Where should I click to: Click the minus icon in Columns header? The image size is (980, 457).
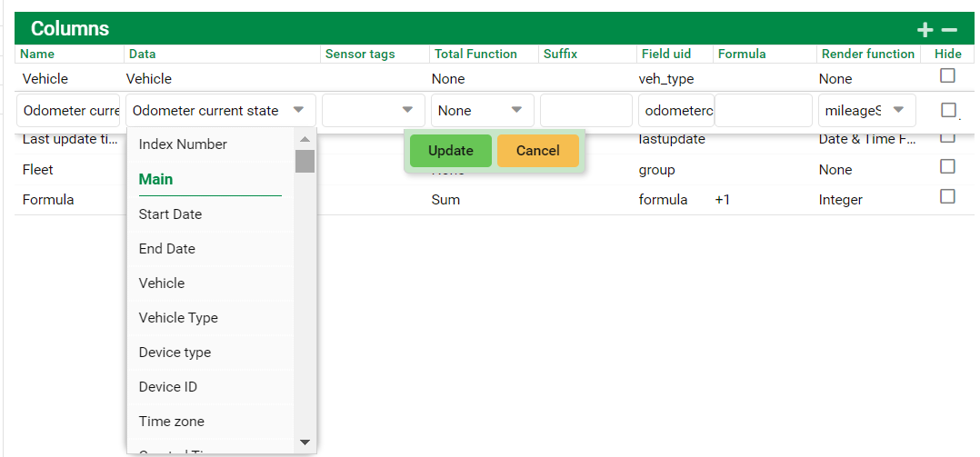(x=949, y=30)
